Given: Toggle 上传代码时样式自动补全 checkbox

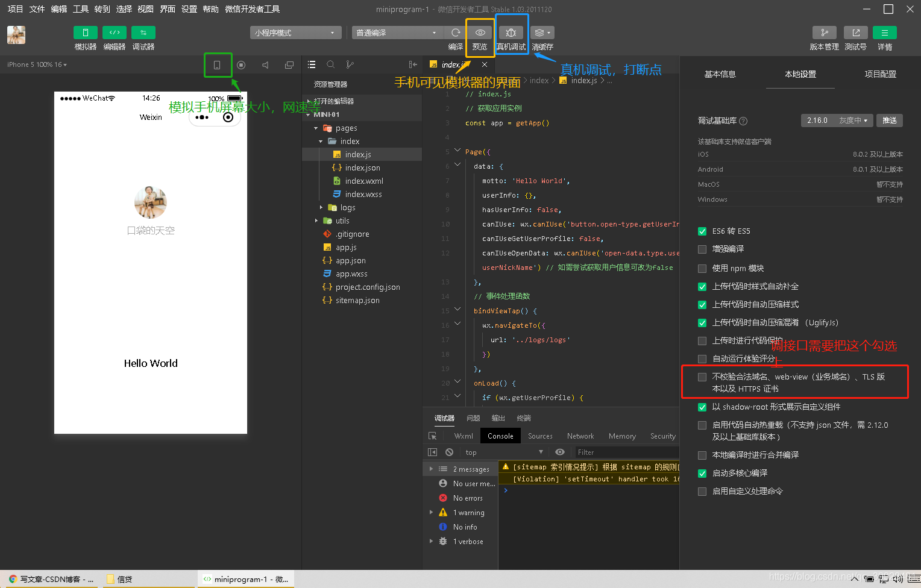Looking at the screenshot, I should click(702, 287).
